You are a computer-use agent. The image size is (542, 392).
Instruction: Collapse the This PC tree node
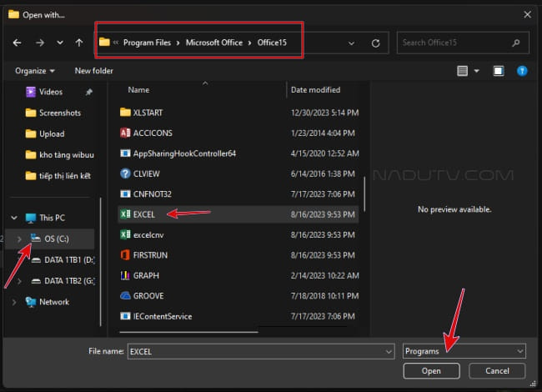coord(14,218)
